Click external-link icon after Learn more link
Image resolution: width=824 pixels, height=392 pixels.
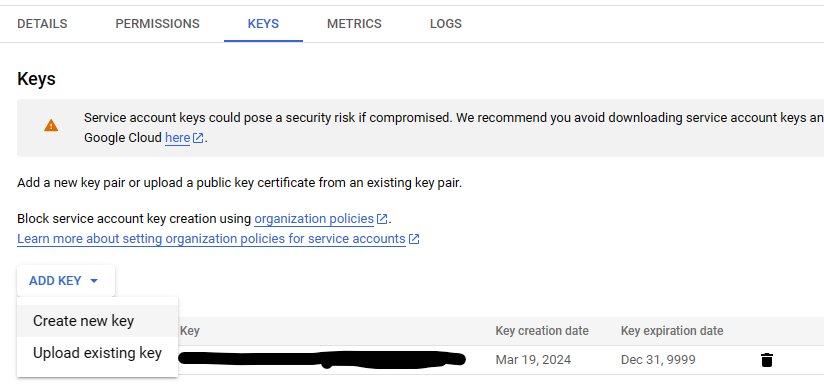coord(414,239)
